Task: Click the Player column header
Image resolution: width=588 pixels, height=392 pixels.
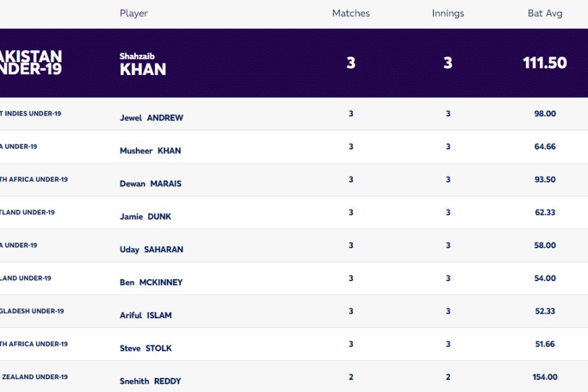Action: (134, 14)
